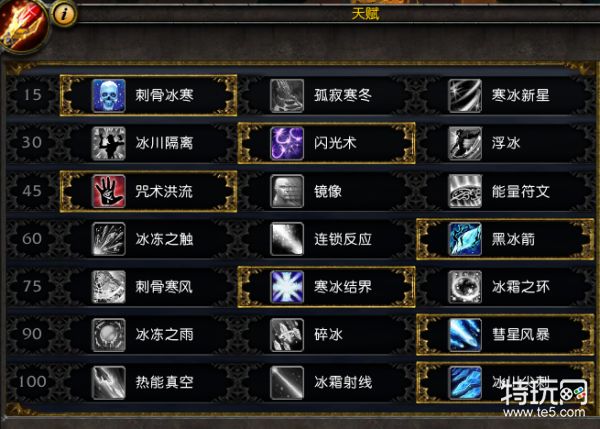Image resolution: width=600 pixels, height=429 pixels.
Task: Choose the 冰冻之雨 talent
Action: click(148, 335)
